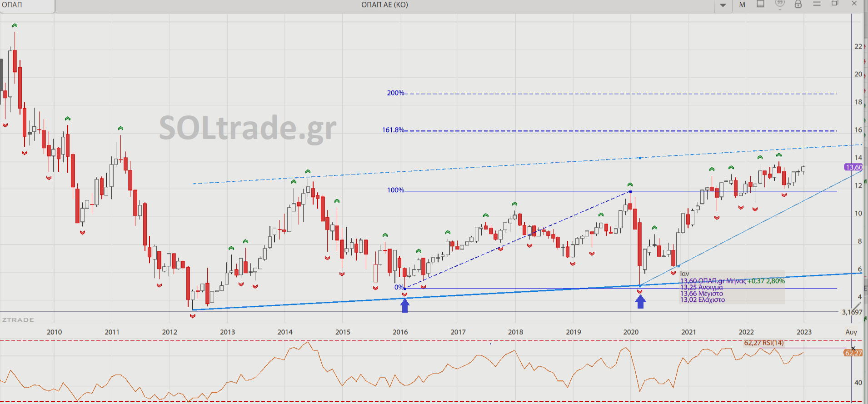Click the 22 price axis label

pos(858,46)
